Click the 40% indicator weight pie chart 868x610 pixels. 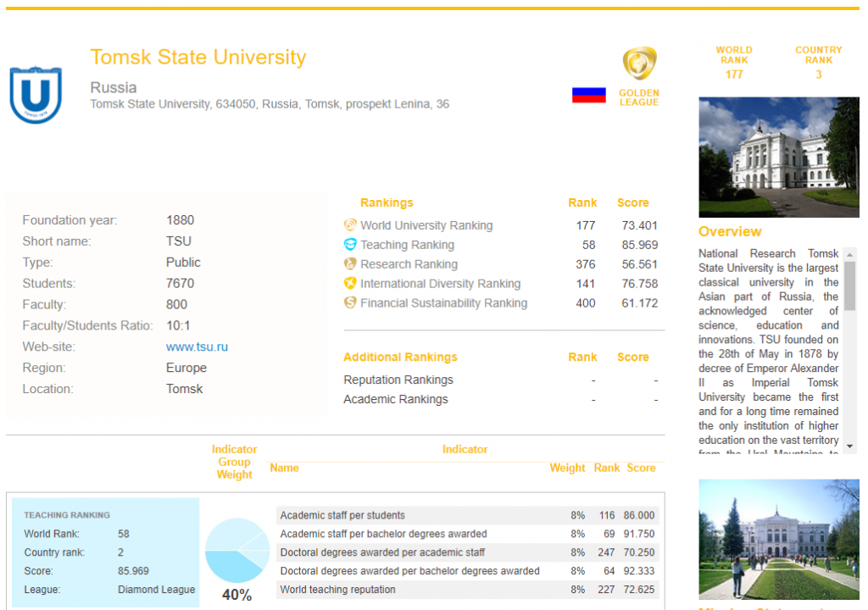237,550
